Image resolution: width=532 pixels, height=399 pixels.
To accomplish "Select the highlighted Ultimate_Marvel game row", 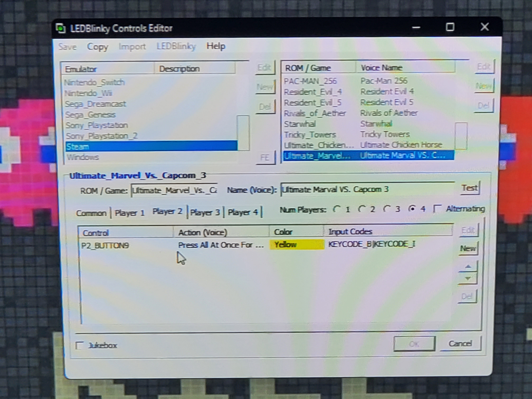I will (x=369, y=156).
